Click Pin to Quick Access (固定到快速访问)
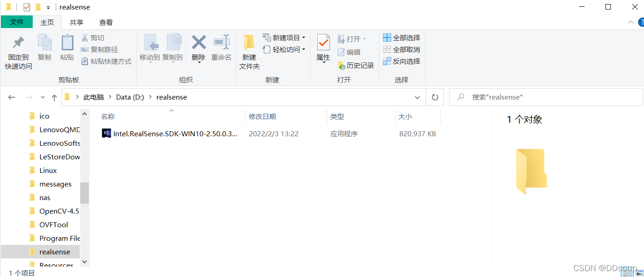The width and height of the screenshot is (644, 277). tap(19, 53)
